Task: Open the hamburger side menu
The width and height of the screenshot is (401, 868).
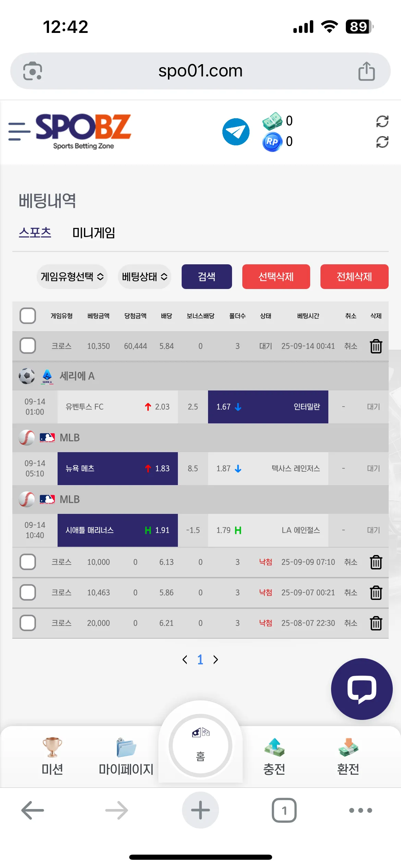Action: (19, 131)
